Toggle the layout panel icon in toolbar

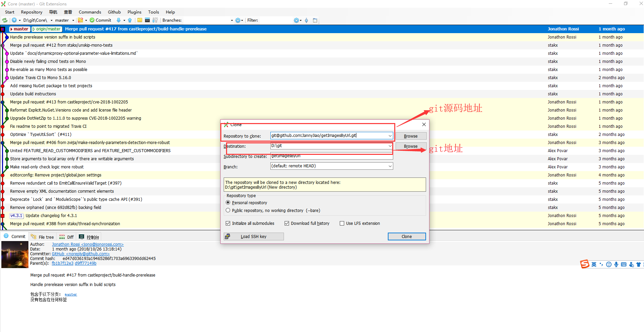coord(315,20)
